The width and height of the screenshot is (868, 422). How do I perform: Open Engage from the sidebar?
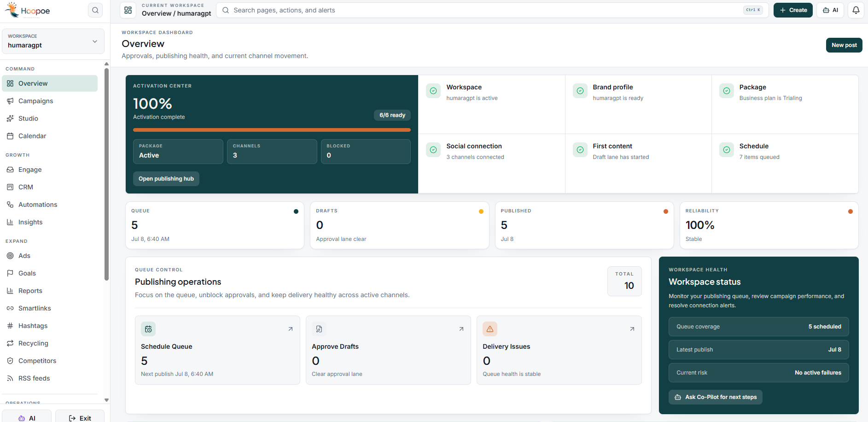(x=50, y=170)
